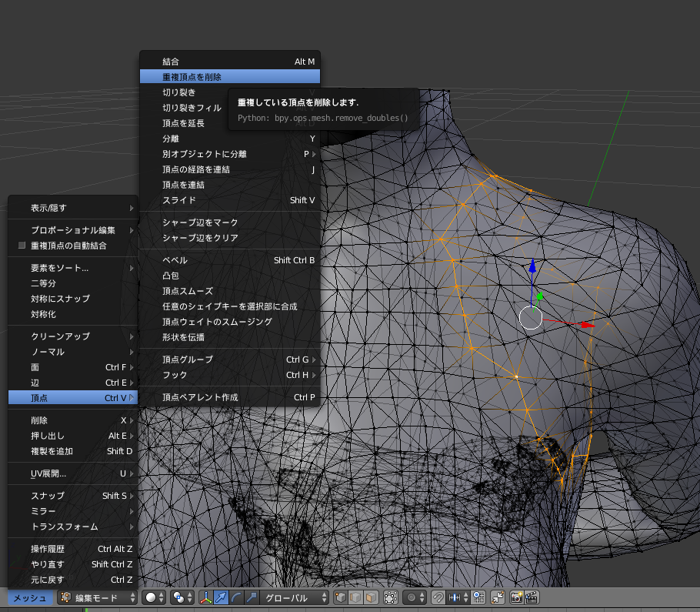Expand 要素をソート... submenu
This screenshot has height=612, width=700.
[x=73, y=268]
